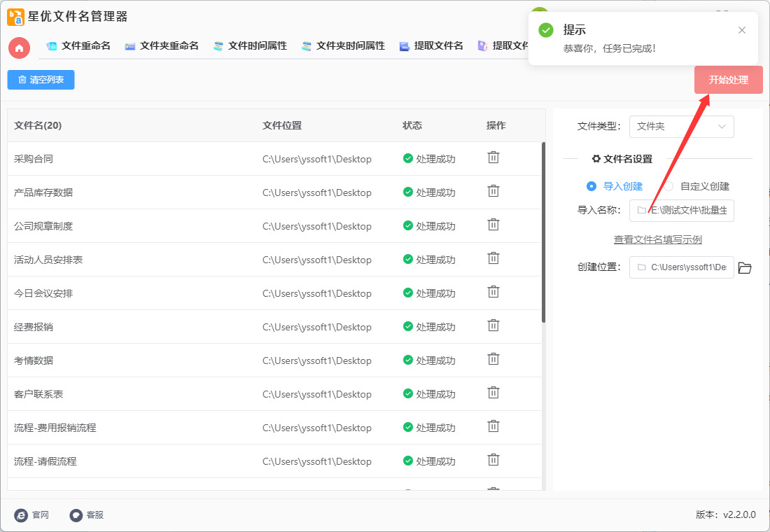Switch to the 文件时间属性 tab

tap(250, 46)
